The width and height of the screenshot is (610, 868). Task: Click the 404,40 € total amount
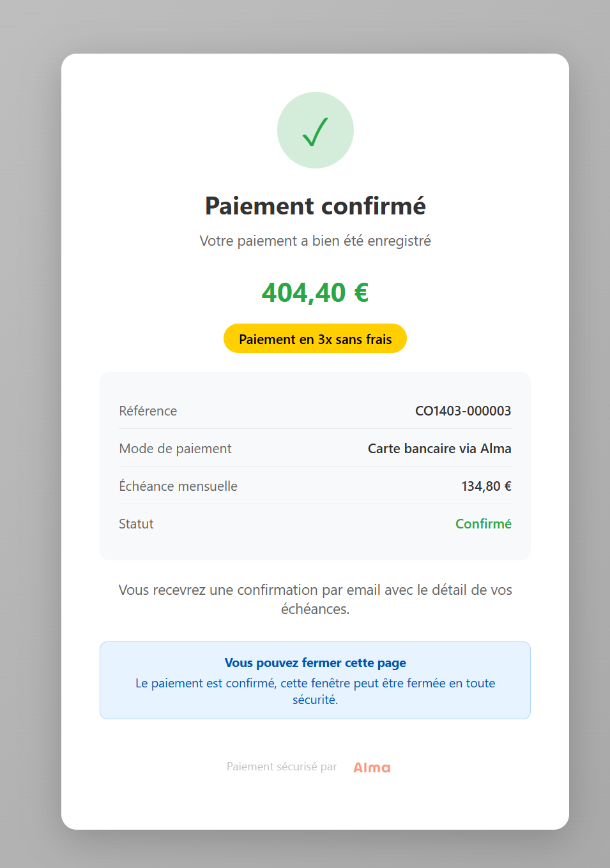[x=315, y=293]
